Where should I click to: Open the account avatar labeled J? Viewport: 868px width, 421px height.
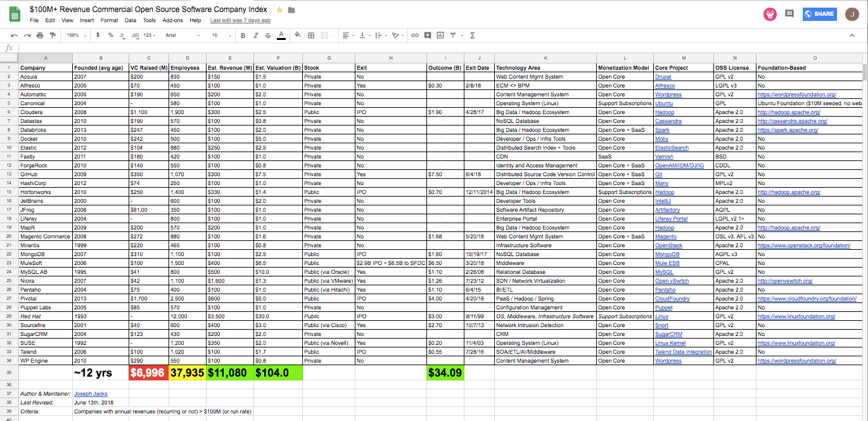pos(852,14)
